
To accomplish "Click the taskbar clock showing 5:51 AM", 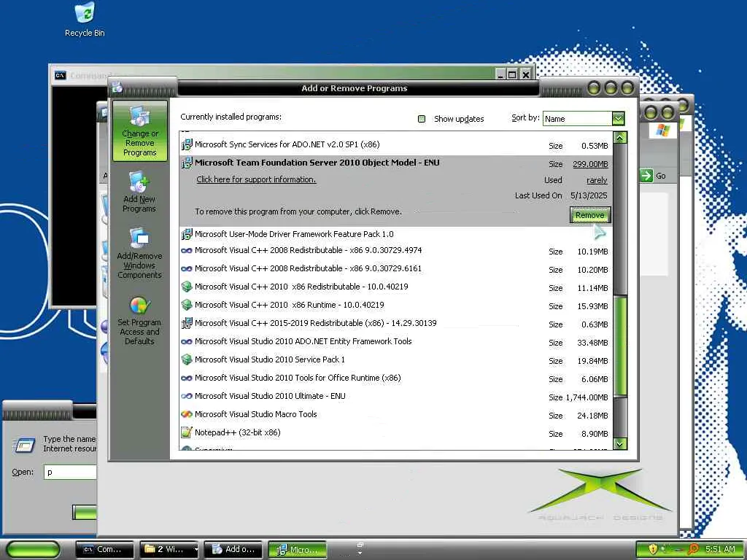I will coord(720,549).
